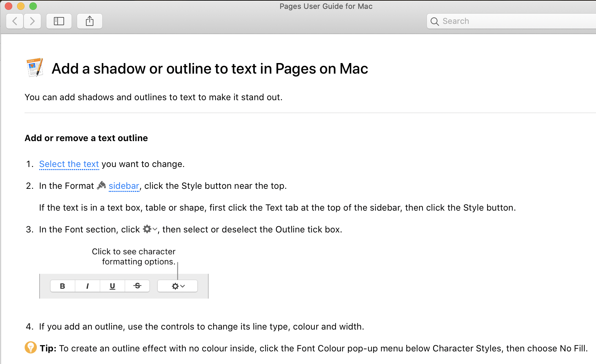596x364 pixels.
Task: Click the Italic button in illustration
Action: pos(88,286)
